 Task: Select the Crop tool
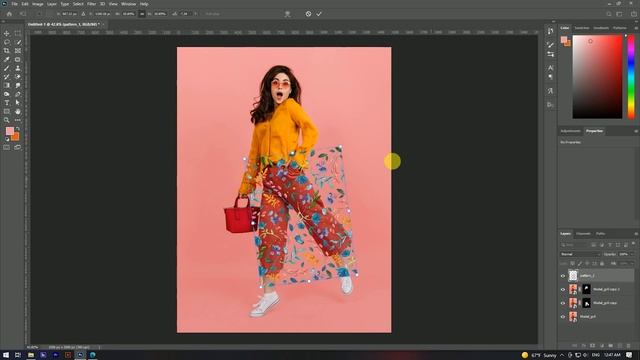click(x=7, y=51)
